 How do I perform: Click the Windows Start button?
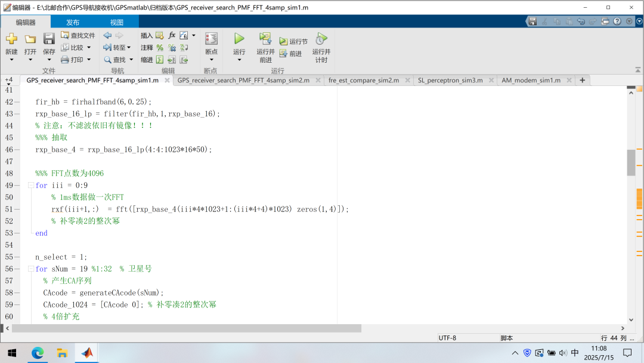tap(13, 353)
